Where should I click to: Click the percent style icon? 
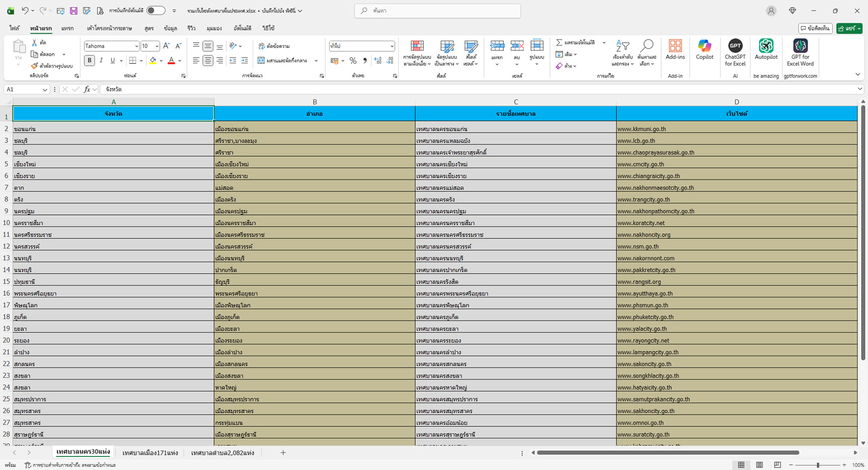[353, 61]
